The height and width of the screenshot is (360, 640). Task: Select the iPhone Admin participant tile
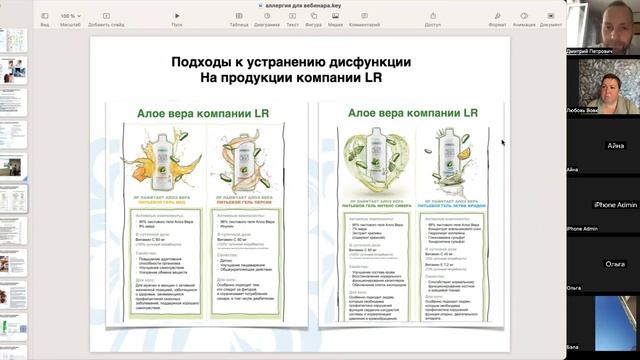(603, 205)
